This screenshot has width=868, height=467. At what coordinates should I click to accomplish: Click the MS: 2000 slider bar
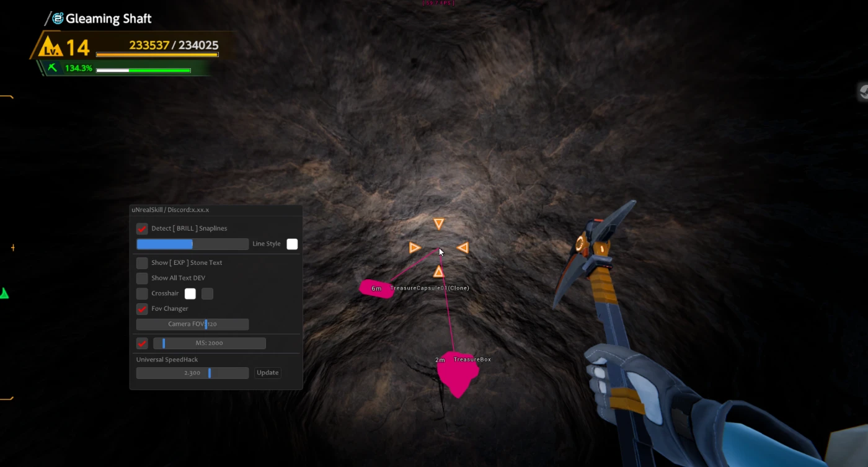click(x=210, y=343)
